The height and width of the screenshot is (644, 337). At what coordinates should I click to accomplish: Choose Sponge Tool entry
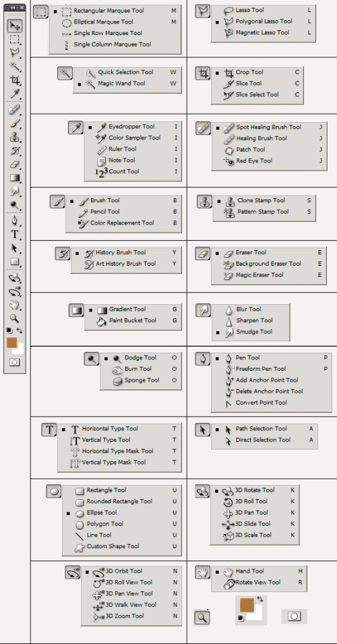point(141,381)
